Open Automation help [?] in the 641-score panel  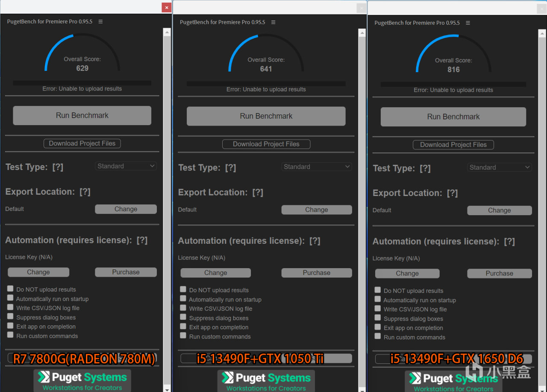(x=315, y=241)
